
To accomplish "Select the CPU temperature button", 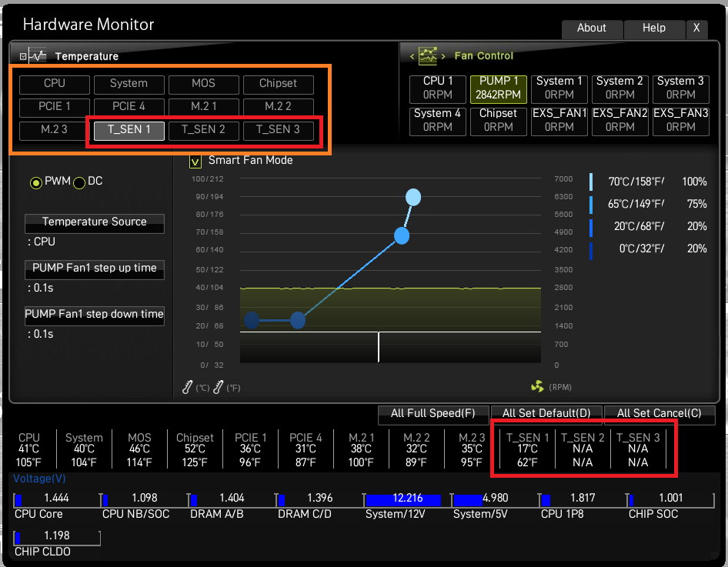I will pos(55,85).
